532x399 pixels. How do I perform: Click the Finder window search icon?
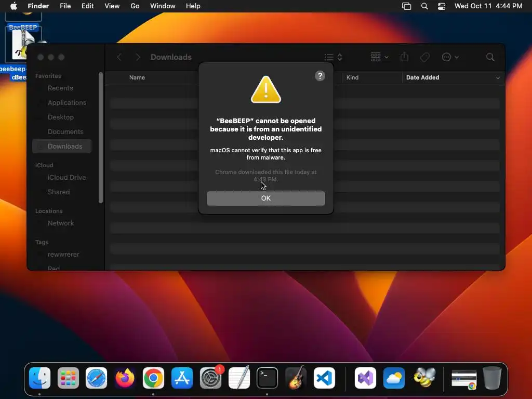click(x=490, y=57)
